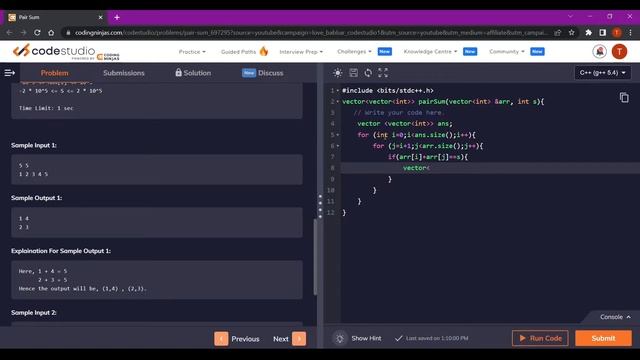Screen dimensions: 640x360
Task: Go to the browser home page icon
Action: pos(51,33)
